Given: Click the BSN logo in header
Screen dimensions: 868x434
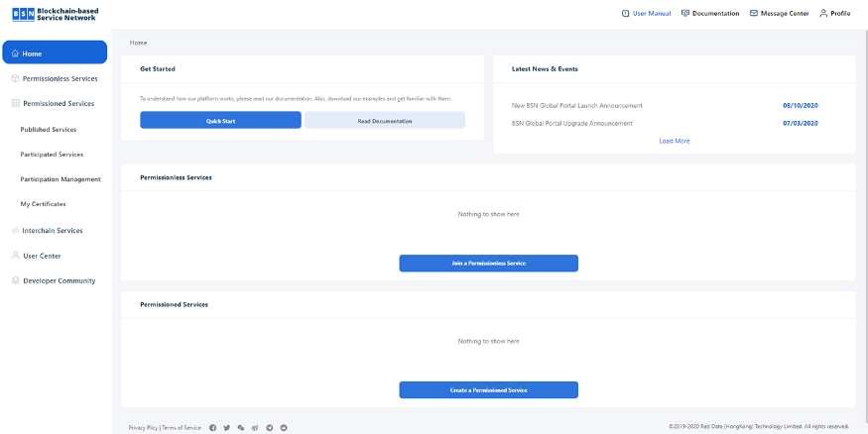Looking at the screenshot, I should tap(56, 15).
